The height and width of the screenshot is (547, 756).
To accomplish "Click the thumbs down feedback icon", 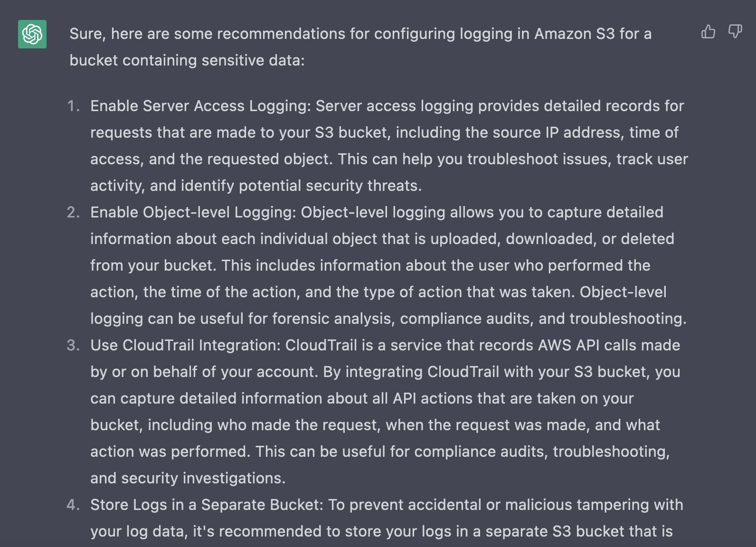I will pos(735,32).
